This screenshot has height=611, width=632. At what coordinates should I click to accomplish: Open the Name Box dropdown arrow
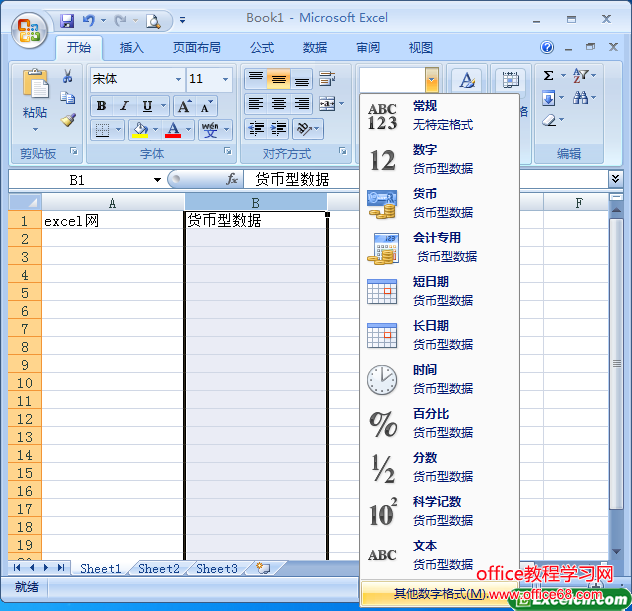[x=157, y=180]
